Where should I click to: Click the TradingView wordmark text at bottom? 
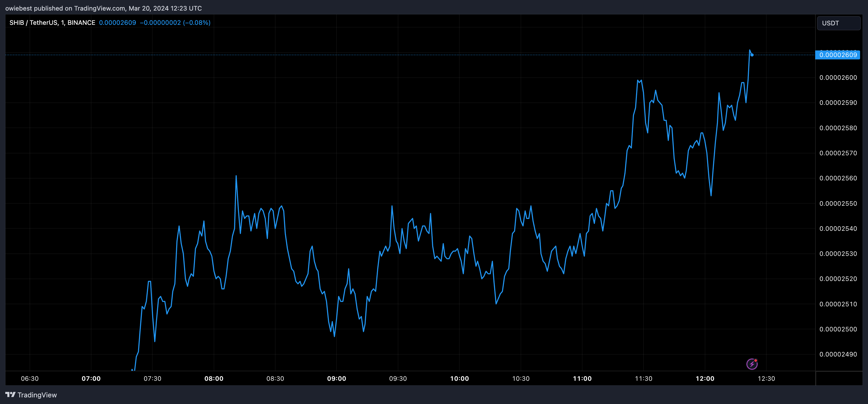37,395
